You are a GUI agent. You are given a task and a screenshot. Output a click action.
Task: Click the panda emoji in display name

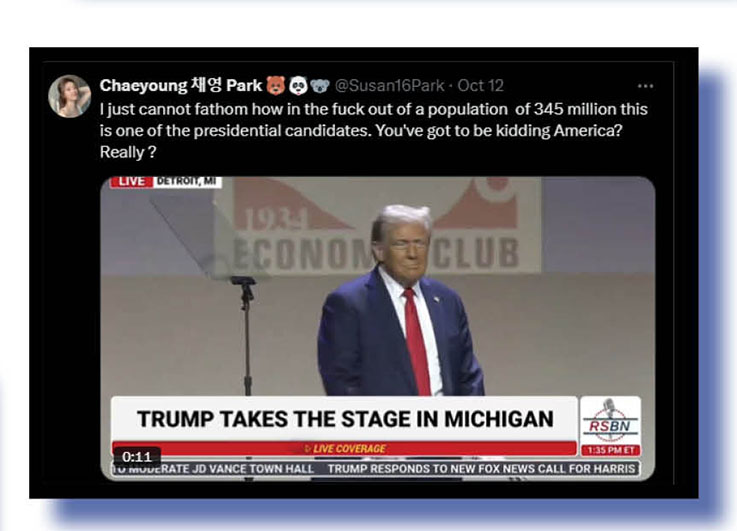coord(298,86)
